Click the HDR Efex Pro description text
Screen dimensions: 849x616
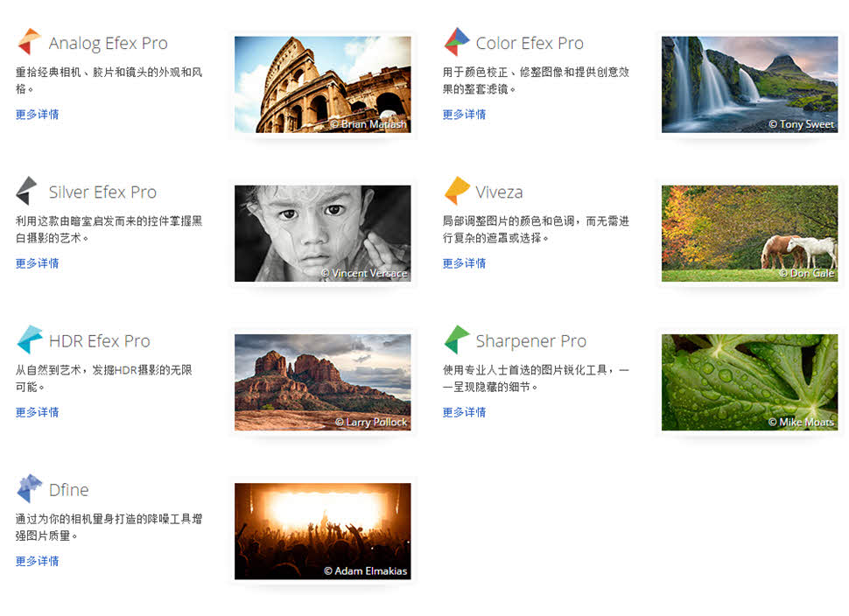(x=104, y=378)
